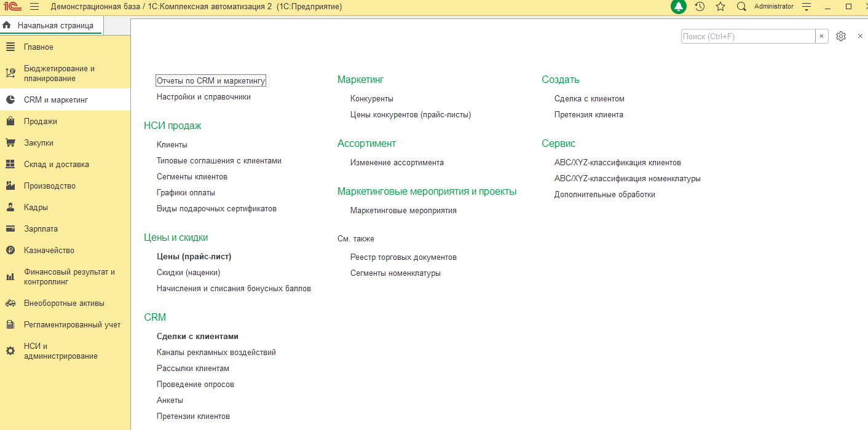Click the Кадры person icon

tap(10, 207)
